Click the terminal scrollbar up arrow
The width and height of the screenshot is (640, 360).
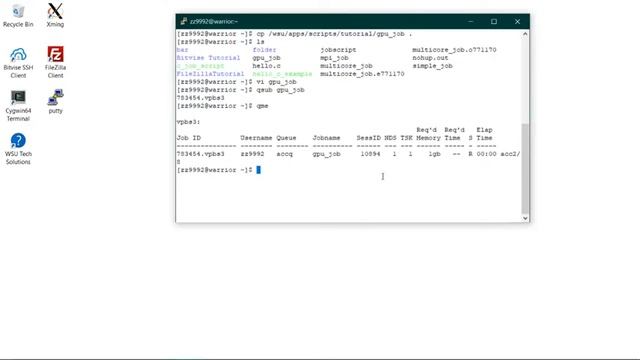[x=525, y=34]
